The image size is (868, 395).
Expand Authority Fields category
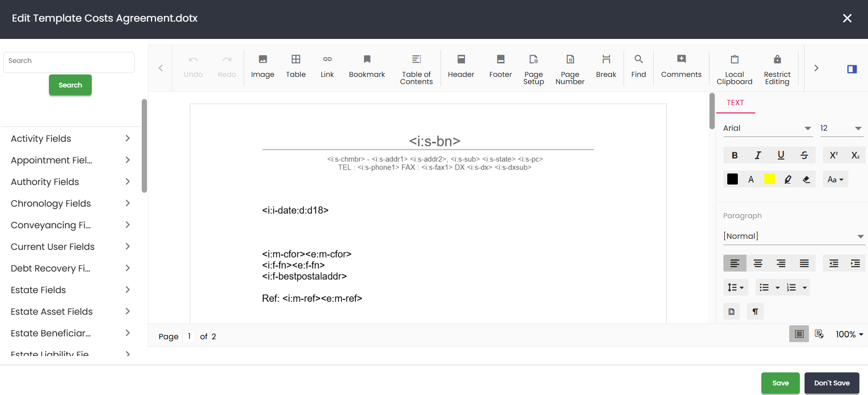[x=71, y=182]
